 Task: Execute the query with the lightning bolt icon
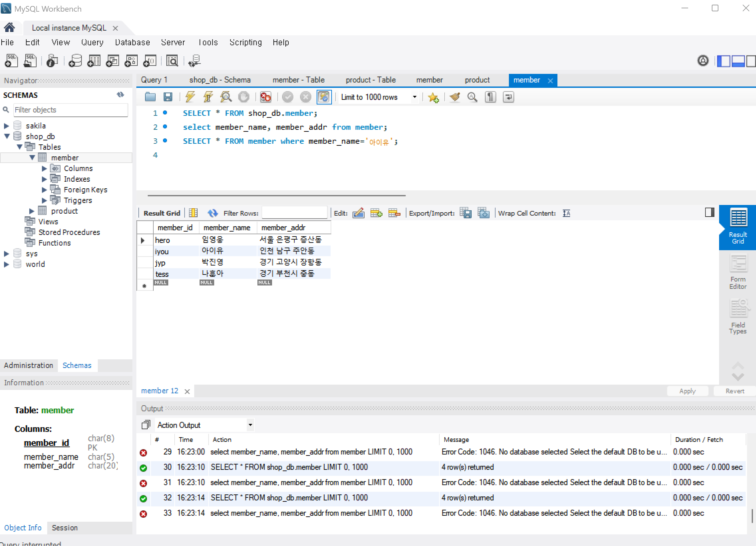tap(190, 97)
